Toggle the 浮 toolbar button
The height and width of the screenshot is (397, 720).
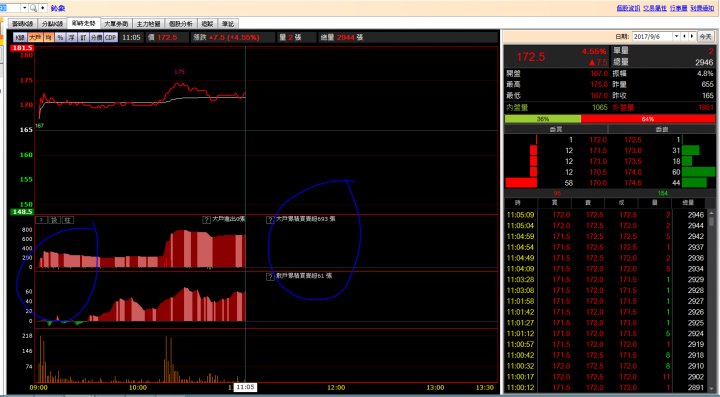click(x=72, y=38)
